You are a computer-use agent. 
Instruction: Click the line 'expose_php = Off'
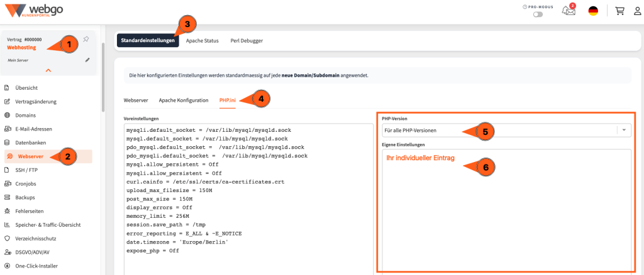coord(153,251)
